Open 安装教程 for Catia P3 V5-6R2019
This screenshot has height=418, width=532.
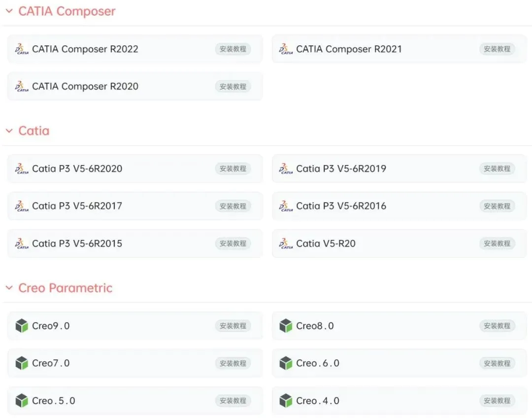tap(497, 169)
